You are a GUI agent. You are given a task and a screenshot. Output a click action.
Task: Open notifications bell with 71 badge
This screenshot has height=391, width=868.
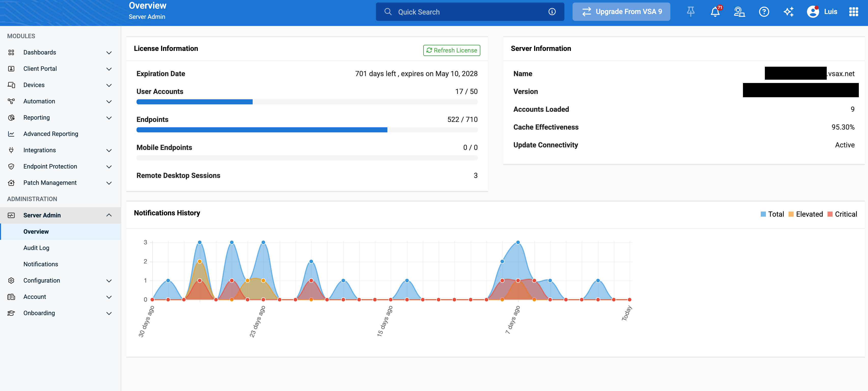pyautogui.click(x=715, y=12)
